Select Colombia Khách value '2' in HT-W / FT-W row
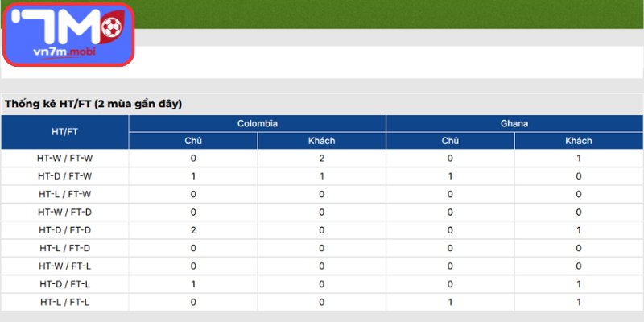Image resolution: width=644 pixels, height=322 pixels. tap(321, 158)
